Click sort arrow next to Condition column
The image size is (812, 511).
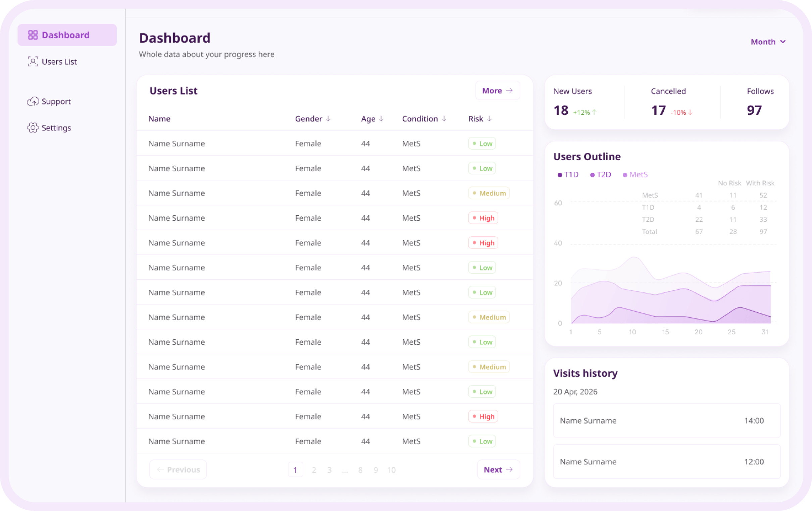[x=444, y=119]
